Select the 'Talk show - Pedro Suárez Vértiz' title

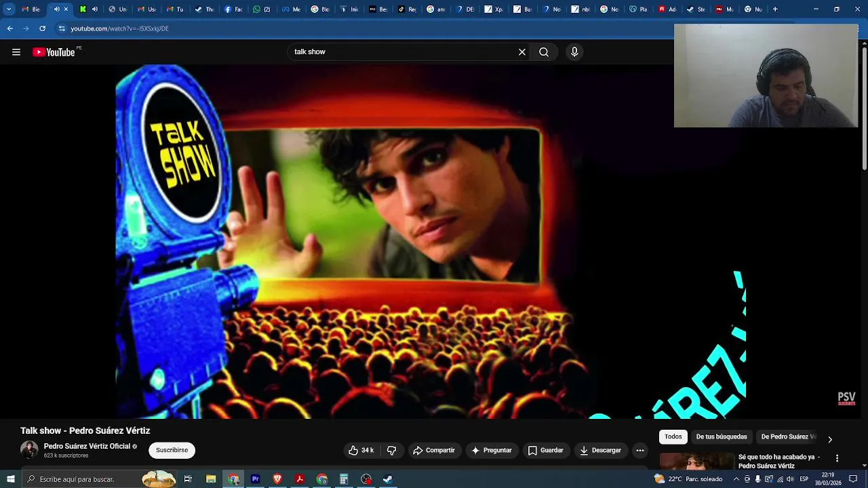point(85,431)
